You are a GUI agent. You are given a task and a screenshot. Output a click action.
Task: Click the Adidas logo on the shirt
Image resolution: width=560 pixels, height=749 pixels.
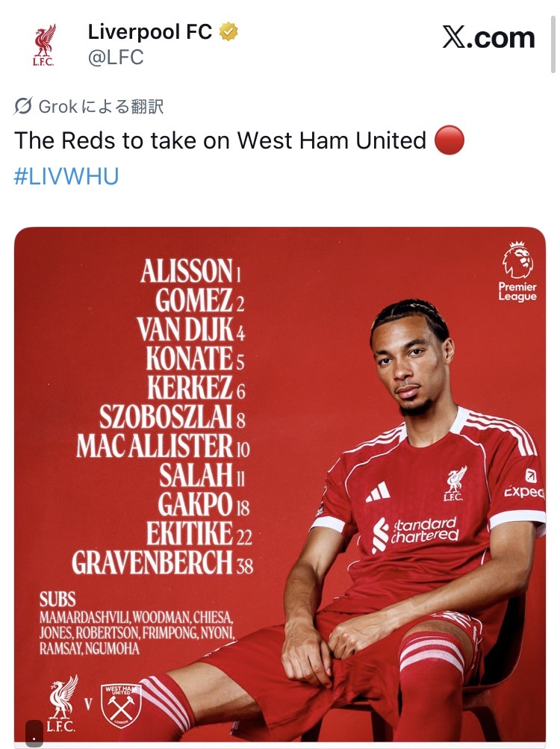pyautogui.click(x=377, y=491)
